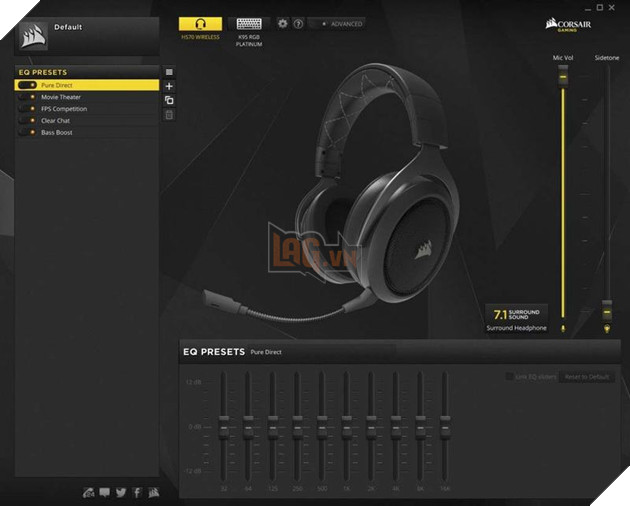
Task: Open the settings gear in top bar
Action: [282, 24]
